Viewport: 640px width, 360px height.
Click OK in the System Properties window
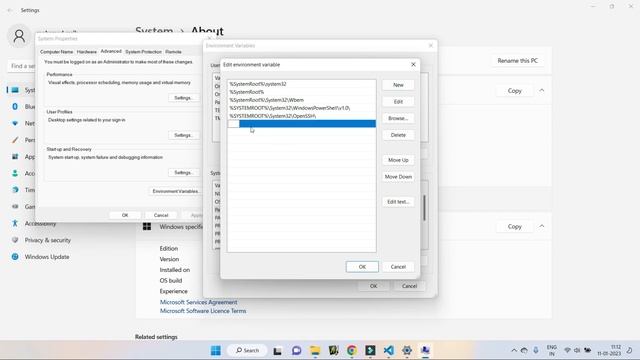pos(125,215)
